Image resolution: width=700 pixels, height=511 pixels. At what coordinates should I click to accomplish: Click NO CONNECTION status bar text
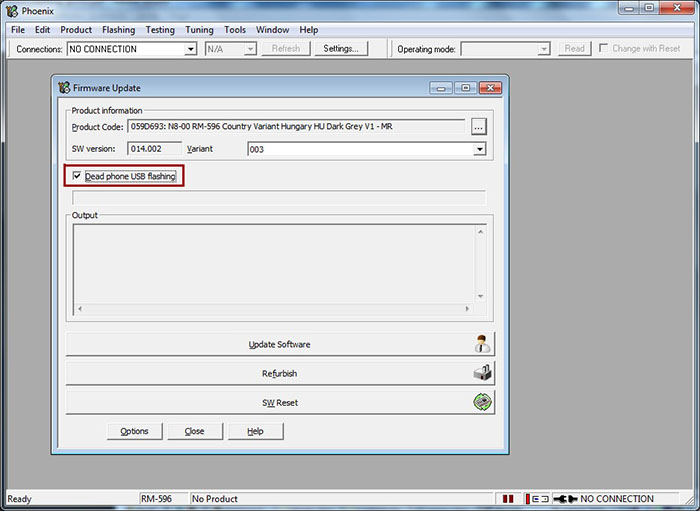click(617, 499)
